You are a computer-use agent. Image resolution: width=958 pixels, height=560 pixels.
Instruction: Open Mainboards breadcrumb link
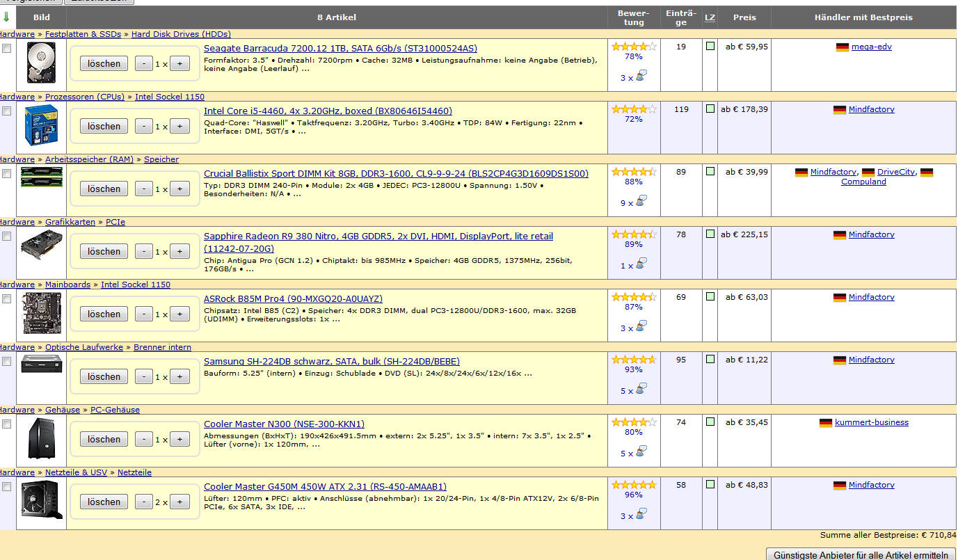tap(67, 285)
